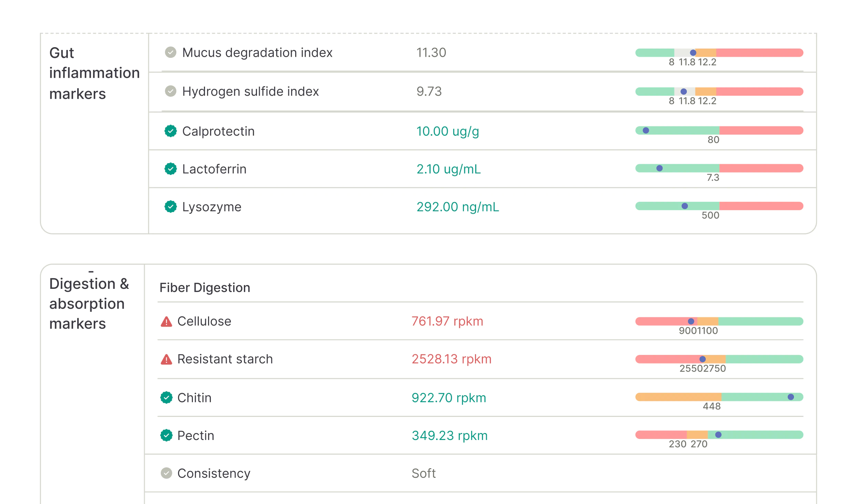This screenshot has width=857, height=504.
Task: Click the 2528.13 rpkm Resistant starch value
Action: click(452, 359)
